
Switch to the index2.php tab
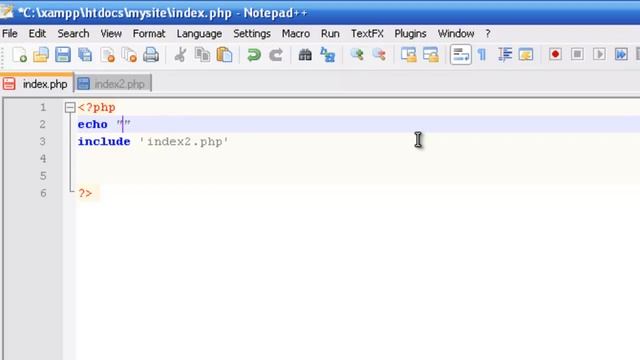pyautogui.click(x=113, y=84)
